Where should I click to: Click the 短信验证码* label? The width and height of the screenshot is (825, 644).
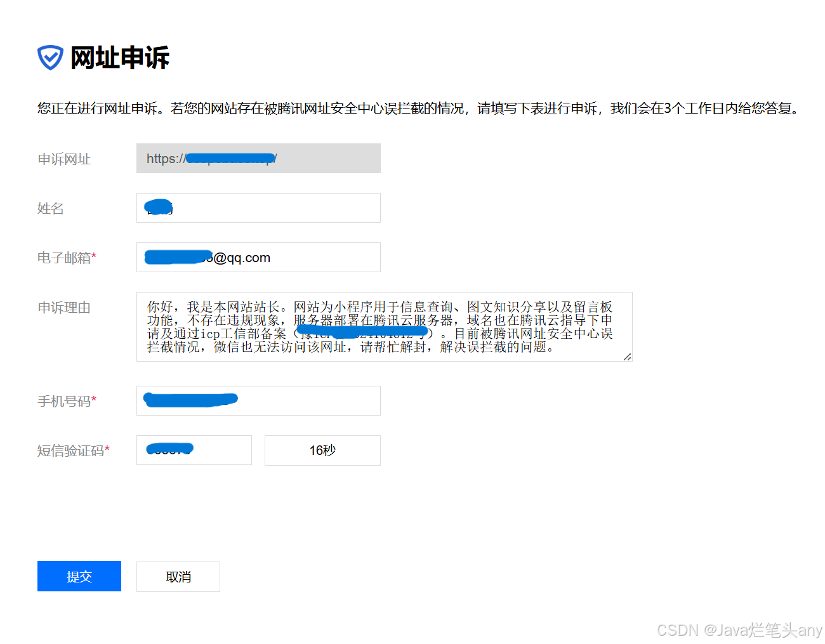tap(74, 451)
